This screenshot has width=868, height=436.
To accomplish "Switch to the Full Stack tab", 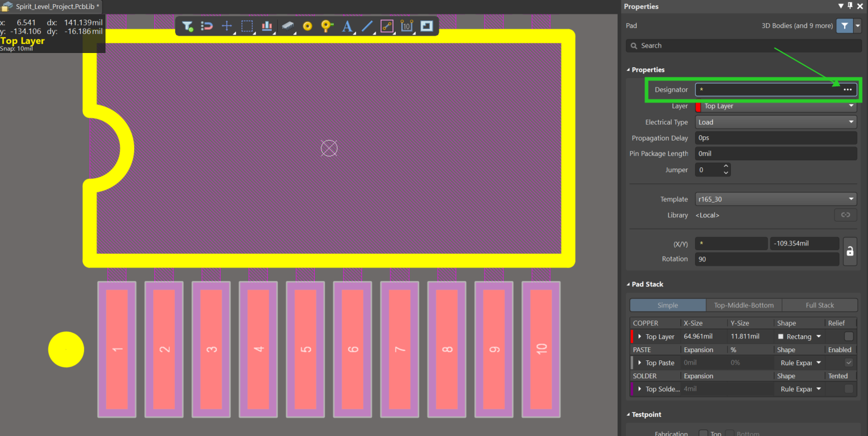I will (x=819, y=305).
